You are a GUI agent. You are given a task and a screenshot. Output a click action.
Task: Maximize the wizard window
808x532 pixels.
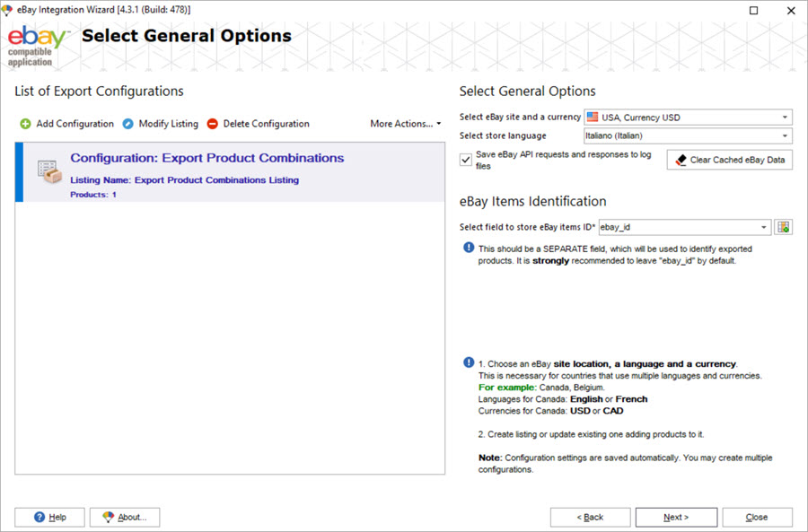(x=753, y=10)
